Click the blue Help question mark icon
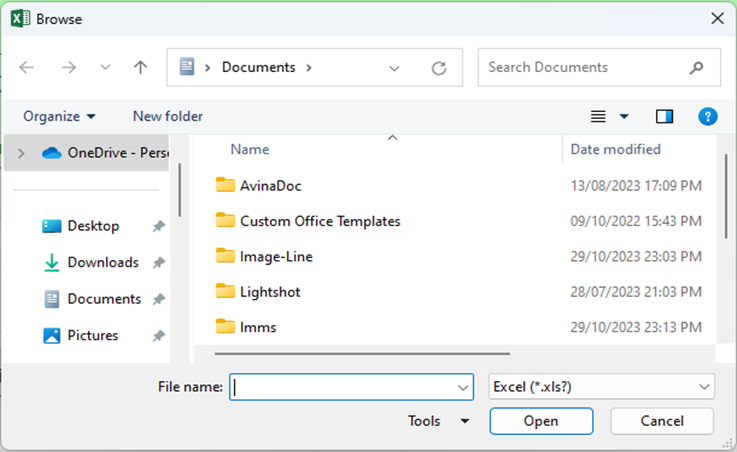Screen dimensions: 737x452 coord(707,117)
